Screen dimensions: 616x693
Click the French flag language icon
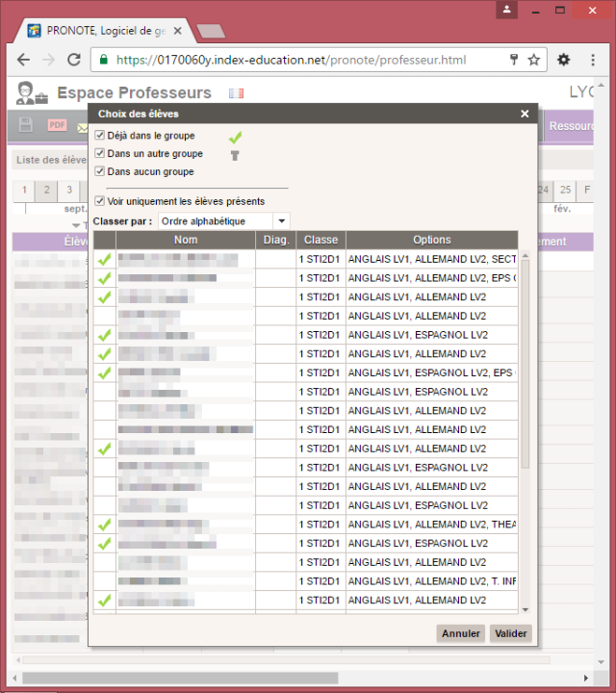pos(236,93)
